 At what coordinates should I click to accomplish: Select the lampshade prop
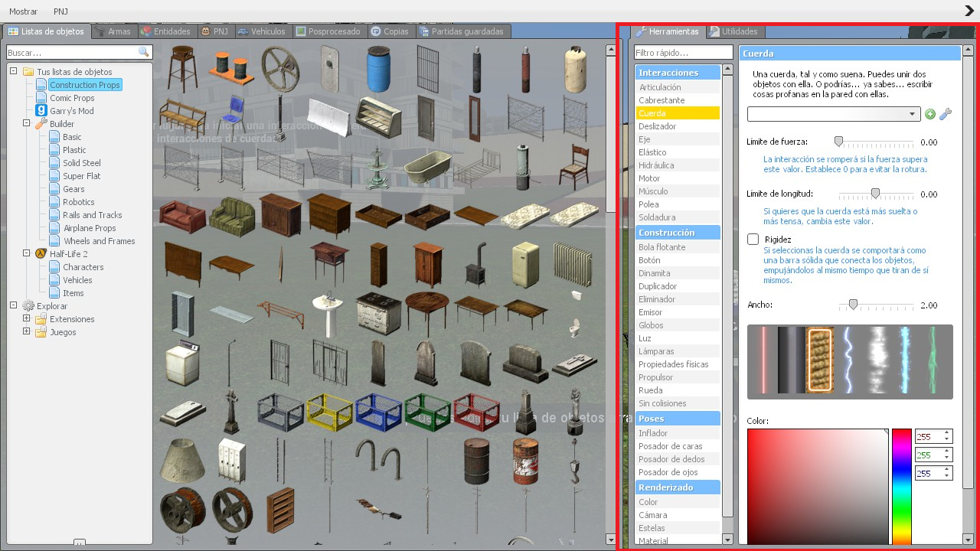click(x=182, y=459)
